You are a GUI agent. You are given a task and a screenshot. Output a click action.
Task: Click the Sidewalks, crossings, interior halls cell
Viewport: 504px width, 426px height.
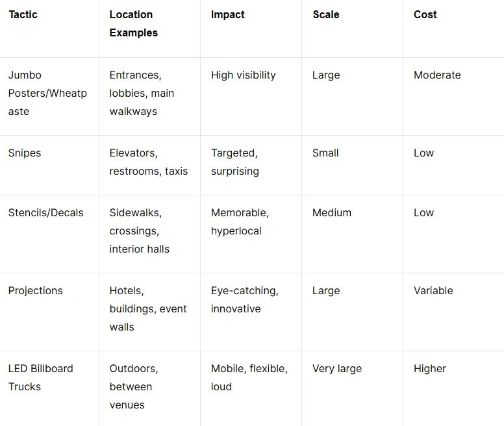139,231
